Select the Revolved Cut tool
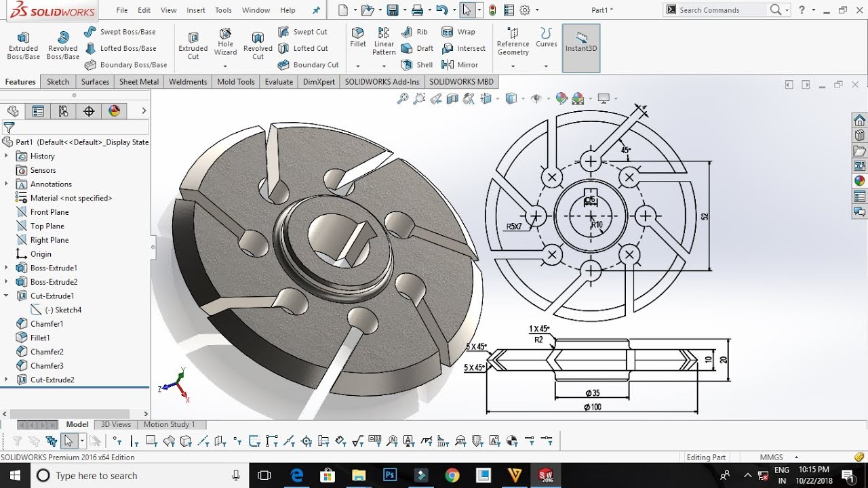The height and width of the screenshot is (488, 868). click(258, 45)
